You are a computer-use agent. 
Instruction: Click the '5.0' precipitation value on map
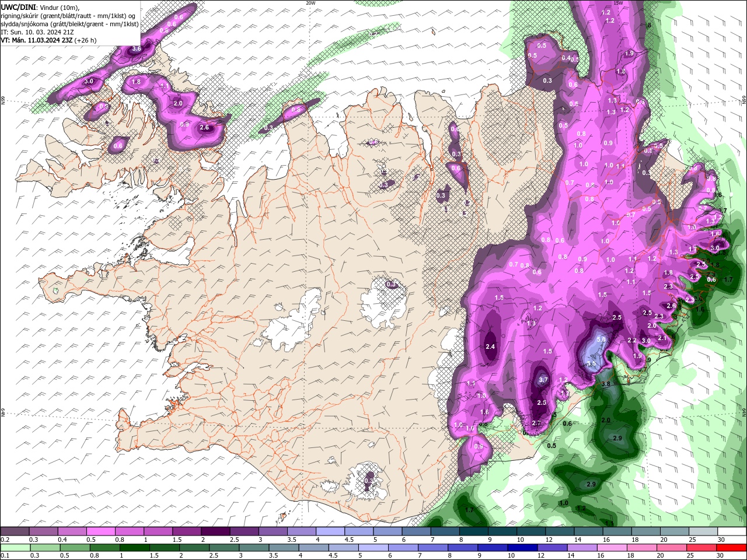(601, 339)
